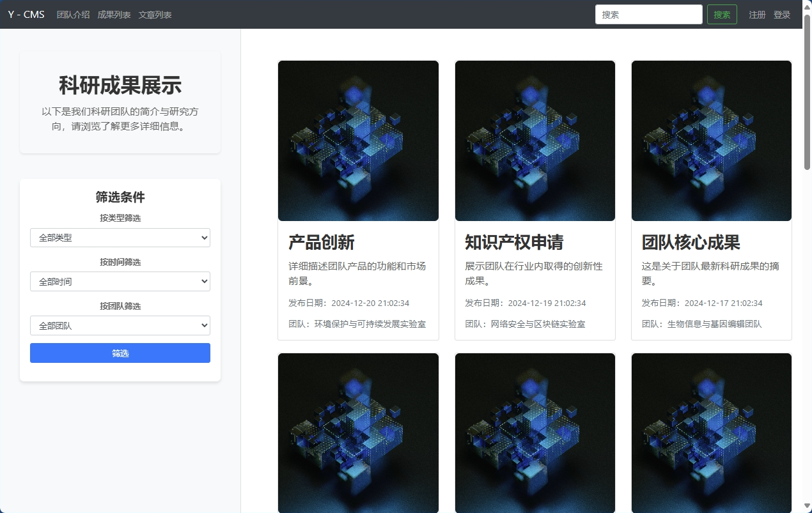Open the 产品创新 achievement article
Screen dimensions: 812x513
click(x=323, y=243)
